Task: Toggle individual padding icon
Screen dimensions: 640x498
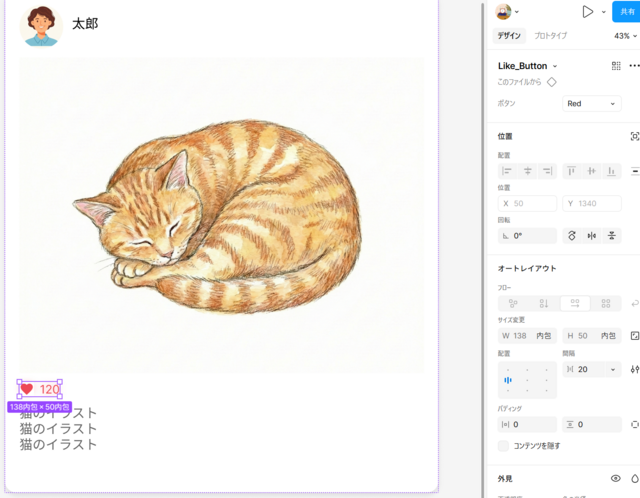Action: (x=635, y=424)
